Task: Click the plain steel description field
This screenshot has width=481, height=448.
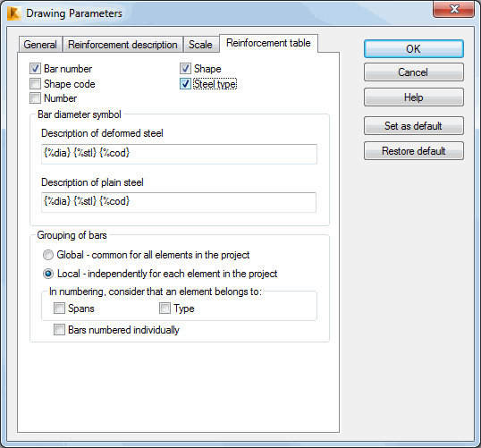Action: click(x=179, y=202)
